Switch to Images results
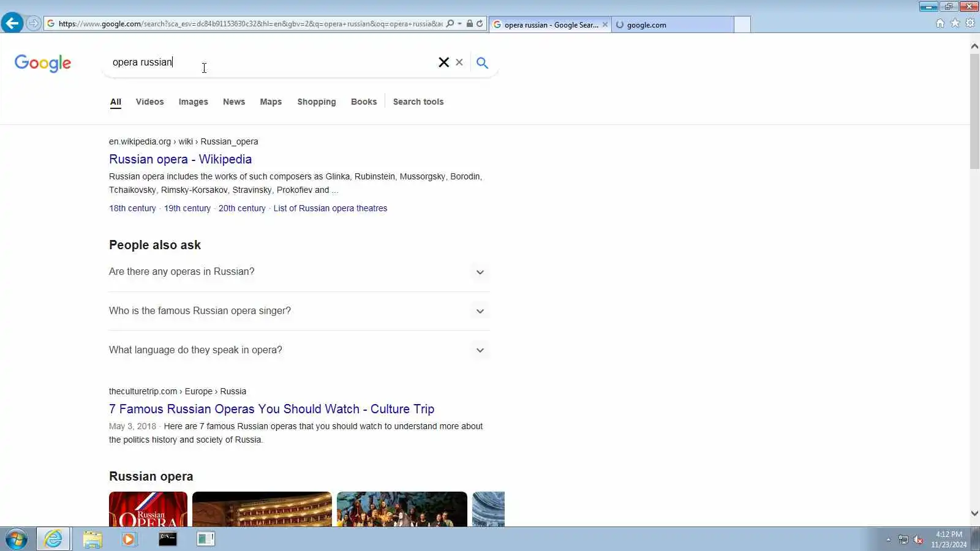 pyautogui.click(x=194, y=102)
